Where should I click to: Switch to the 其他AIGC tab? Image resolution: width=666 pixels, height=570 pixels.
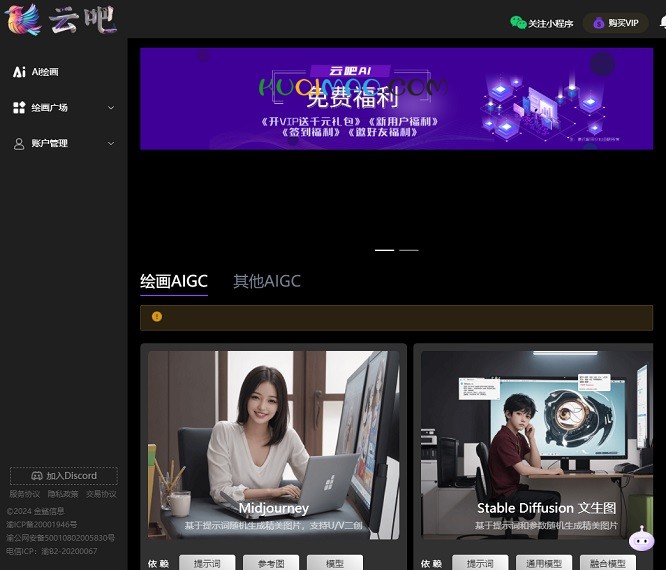267,281
